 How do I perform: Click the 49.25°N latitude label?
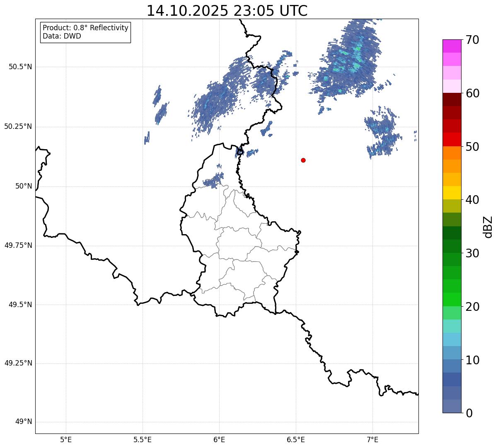[18, 363]
